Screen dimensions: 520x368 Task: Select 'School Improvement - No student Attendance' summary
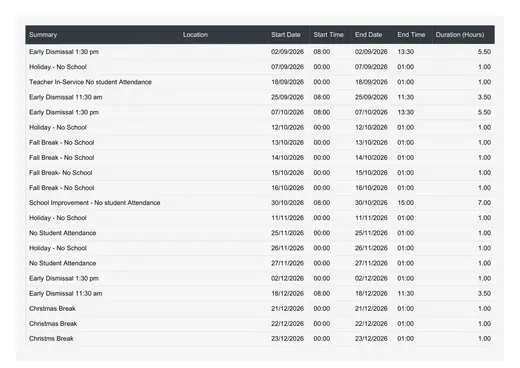(95, 203)
